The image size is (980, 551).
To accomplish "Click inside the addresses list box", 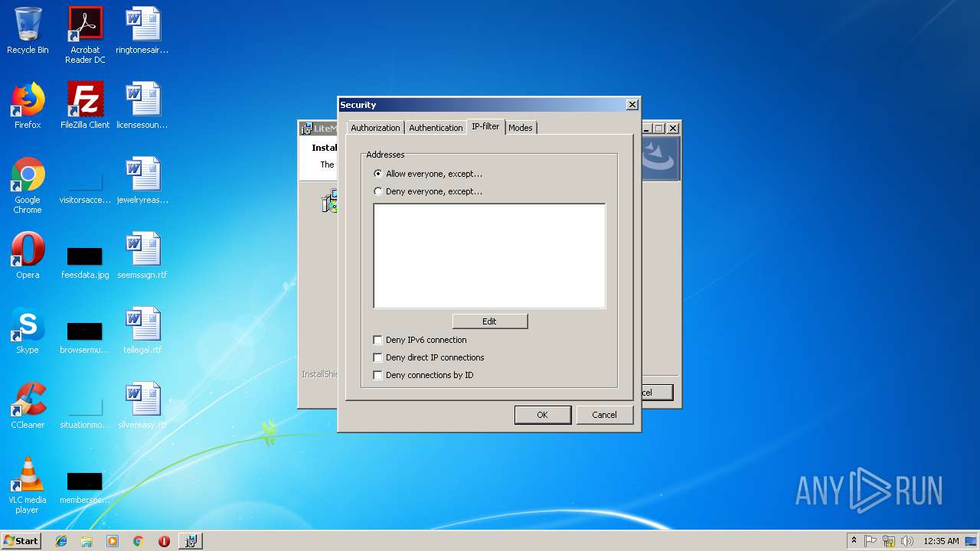I will [489, 256].
